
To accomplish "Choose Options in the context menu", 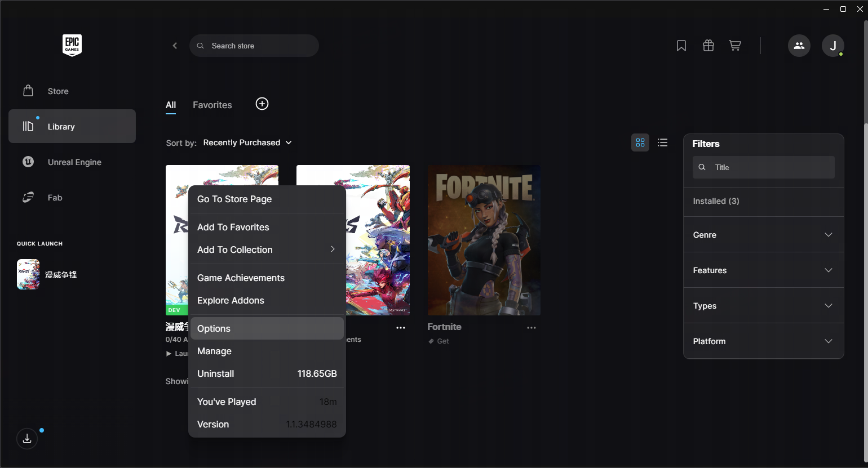I will click(x=267, y=328).
